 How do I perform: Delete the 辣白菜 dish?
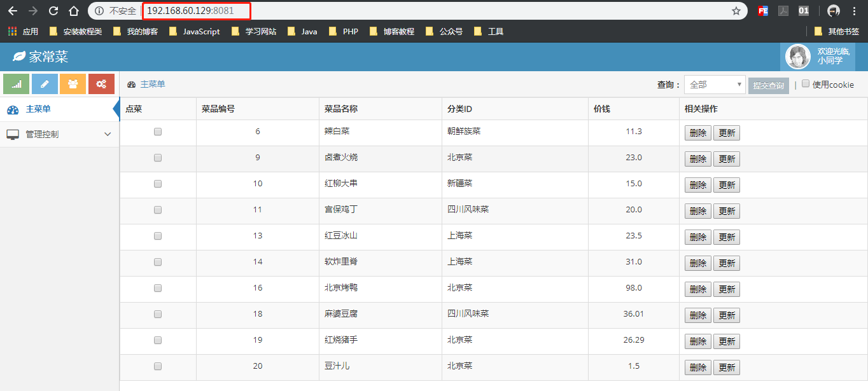(x=697, y=133)
